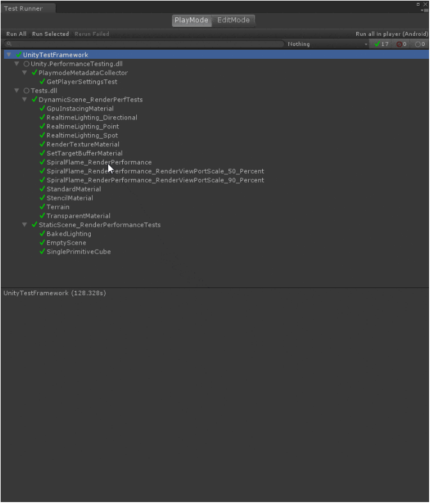Screen dimensions: 431x504
Task: Select the StandardMaterial test
Action: (216, 189)
